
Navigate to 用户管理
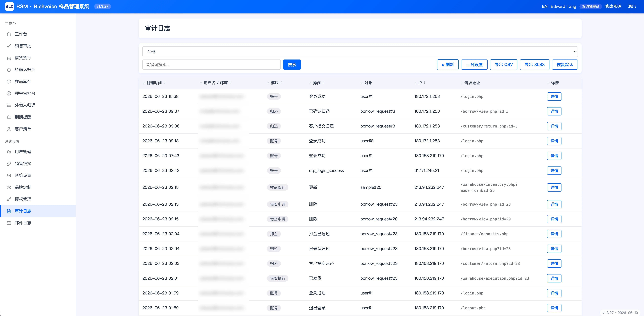tap(38, 152)
